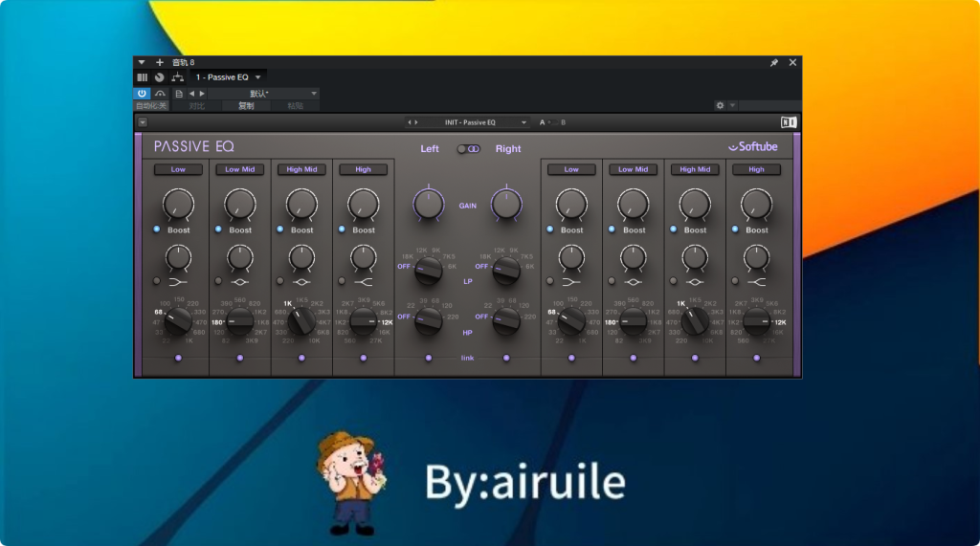Step to next NI preset arrow
Viewport: 980px width, 546px height.
tap(416, 122)
